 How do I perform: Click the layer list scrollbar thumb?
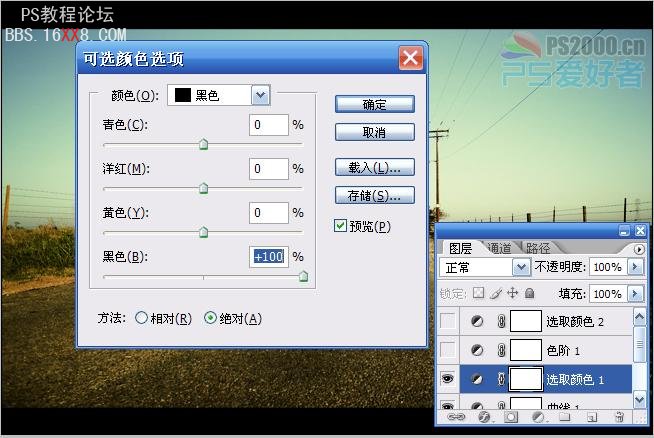[639, 345]
